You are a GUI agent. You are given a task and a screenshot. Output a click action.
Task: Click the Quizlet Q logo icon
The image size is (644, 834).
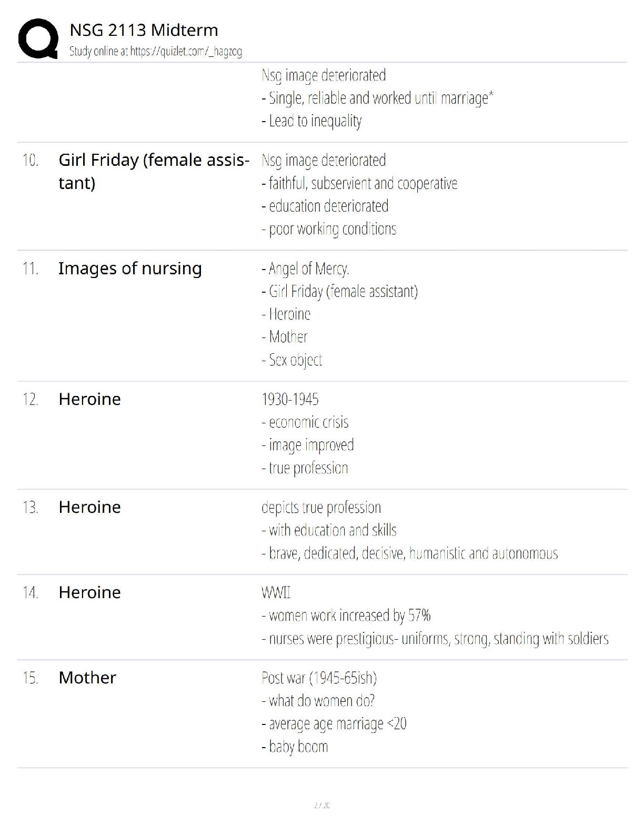38,38
